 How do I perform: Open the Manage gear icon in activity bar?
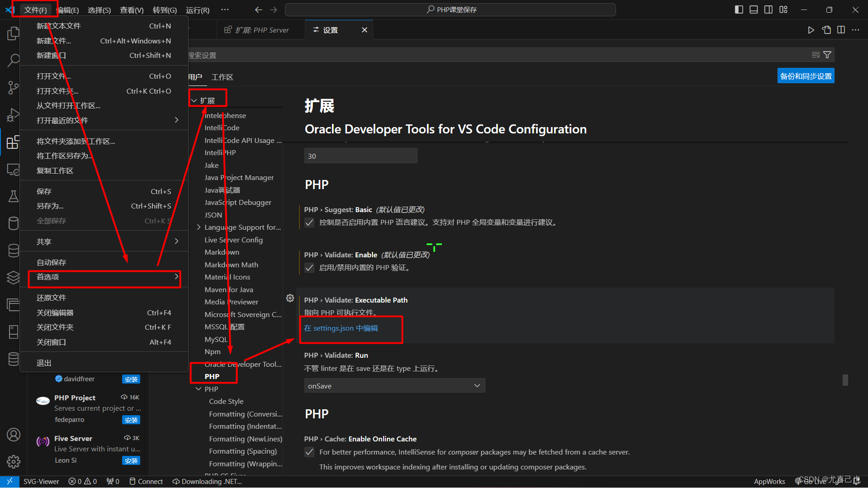click(13, 462)
